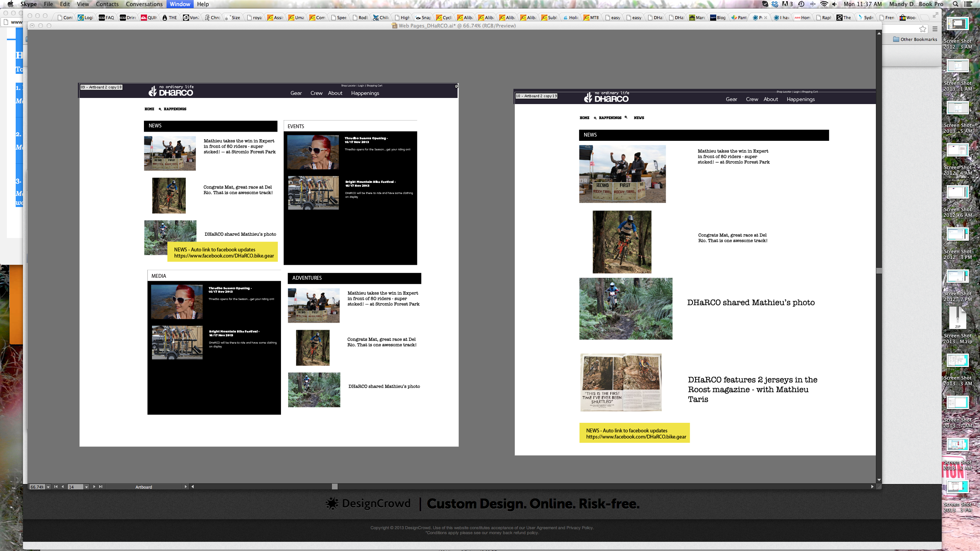Open the artboard number 14 dropdown
The width and height of the screenshot is (980, 551).
click(87, 487)
